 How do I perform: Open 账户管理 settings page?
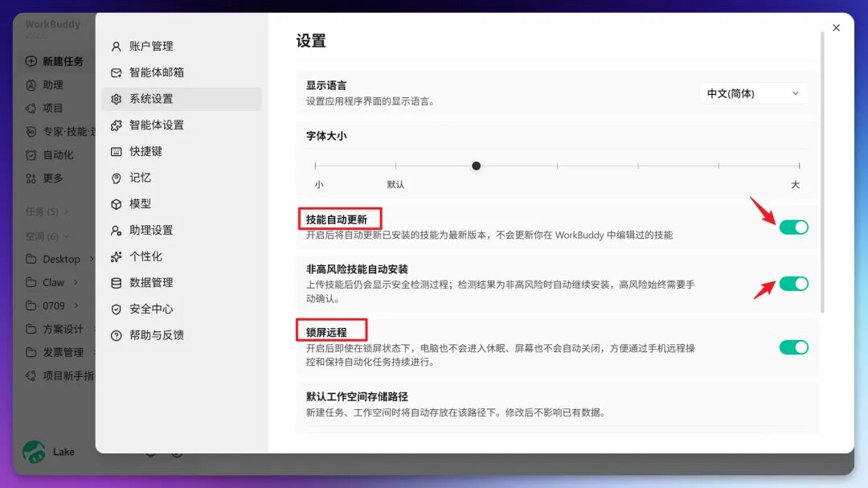(182, 47)
